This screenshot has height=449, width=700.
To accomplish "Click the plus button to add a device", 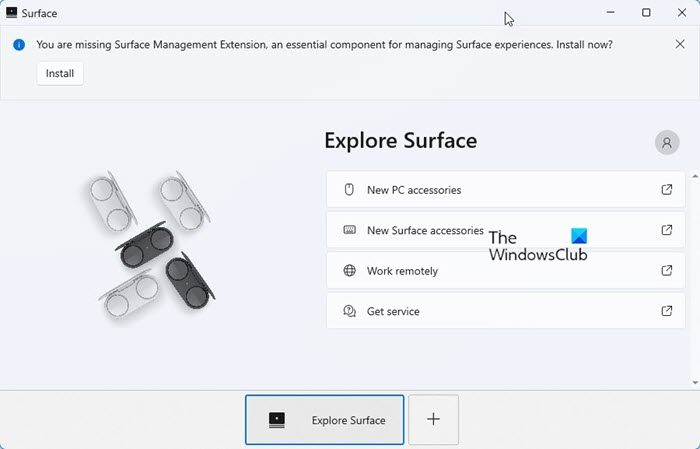I will 433,420.
